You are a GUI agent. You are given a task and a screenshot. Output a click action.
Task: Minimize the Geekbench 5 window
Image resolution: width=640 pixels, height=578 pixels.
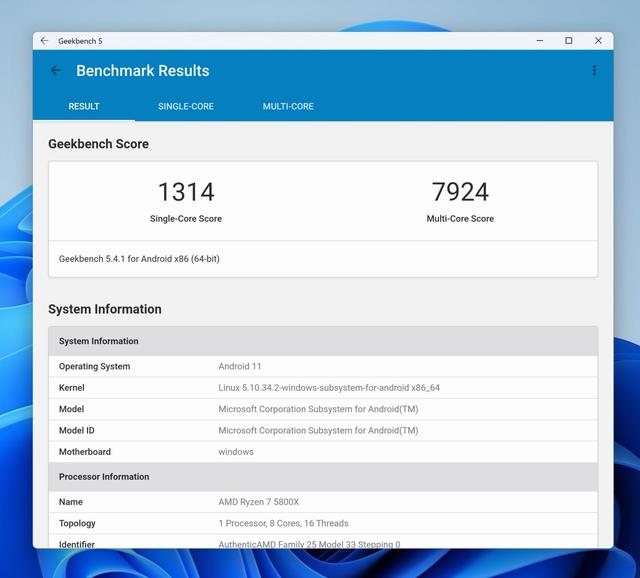point(538,41)
